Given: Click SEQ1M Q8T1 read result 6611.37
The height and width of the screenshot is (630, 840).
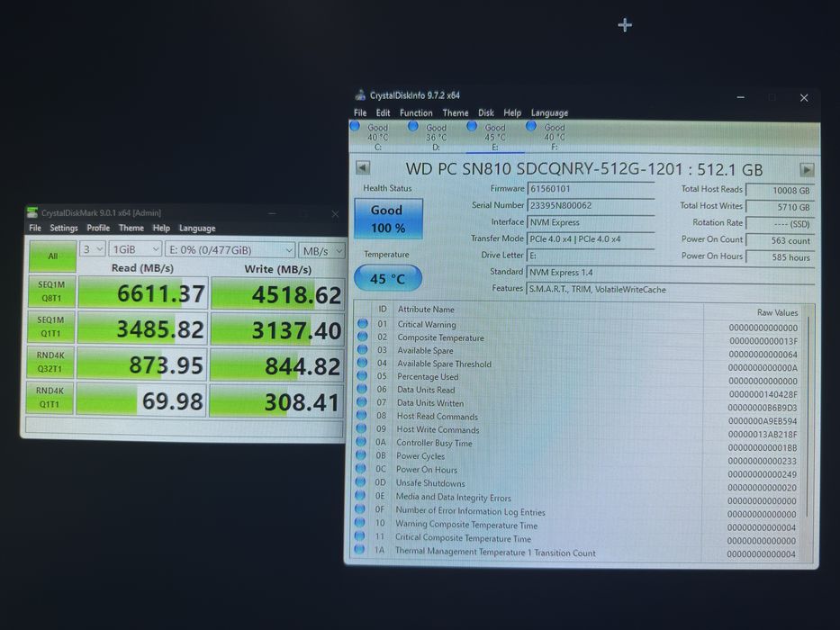Looking at the screenshot, I should (x=142, y=293).
